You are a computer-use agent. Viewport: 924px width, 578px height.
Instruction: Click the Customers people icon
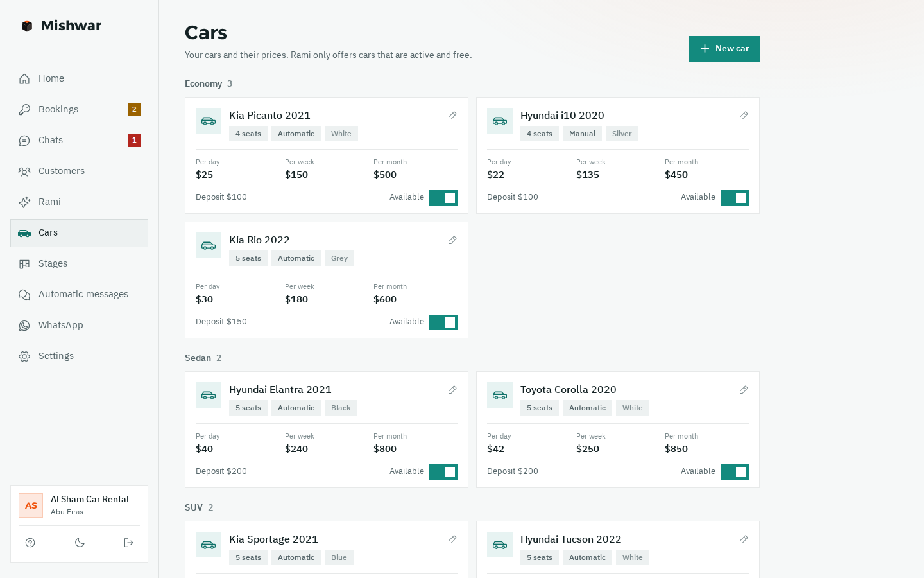click(24, 171)
